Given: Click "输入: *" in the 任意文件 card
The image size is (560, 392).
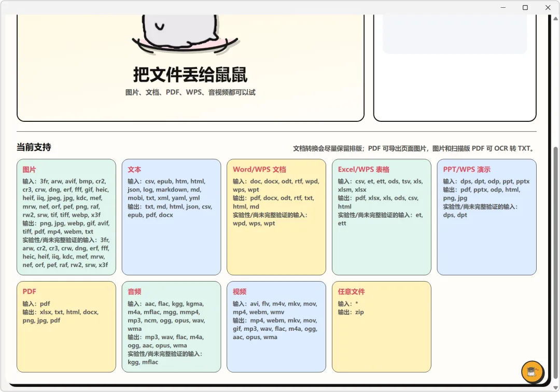Looking at the screenshot, I should point(348,304).
